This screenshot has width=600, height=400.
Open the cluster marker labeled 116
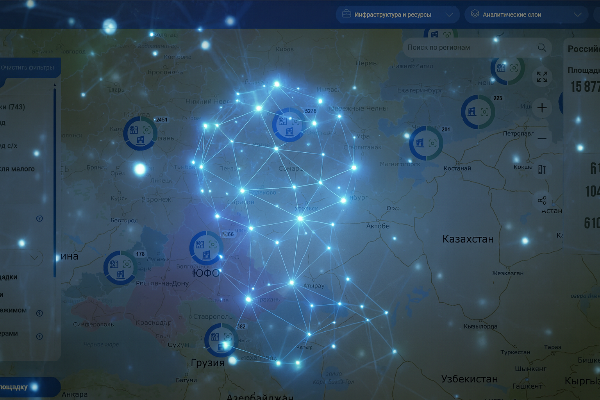click(120, 266)
